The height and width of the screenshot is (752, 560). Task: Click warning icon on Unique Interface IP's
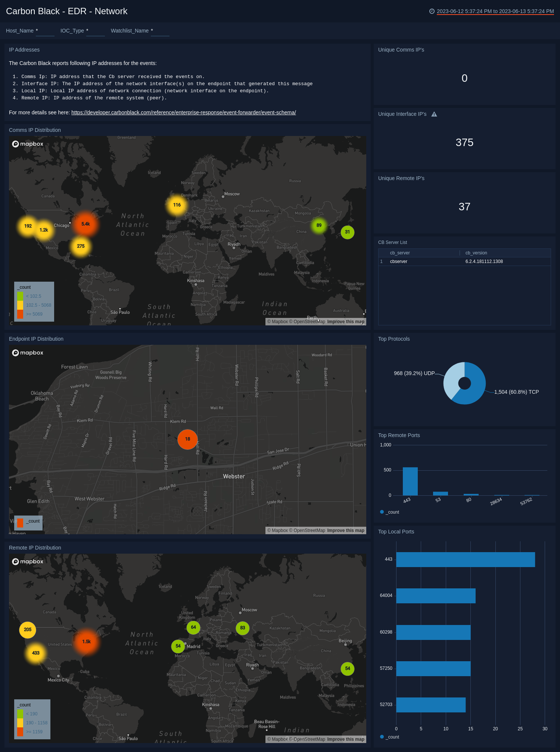[x=434, y=114]
